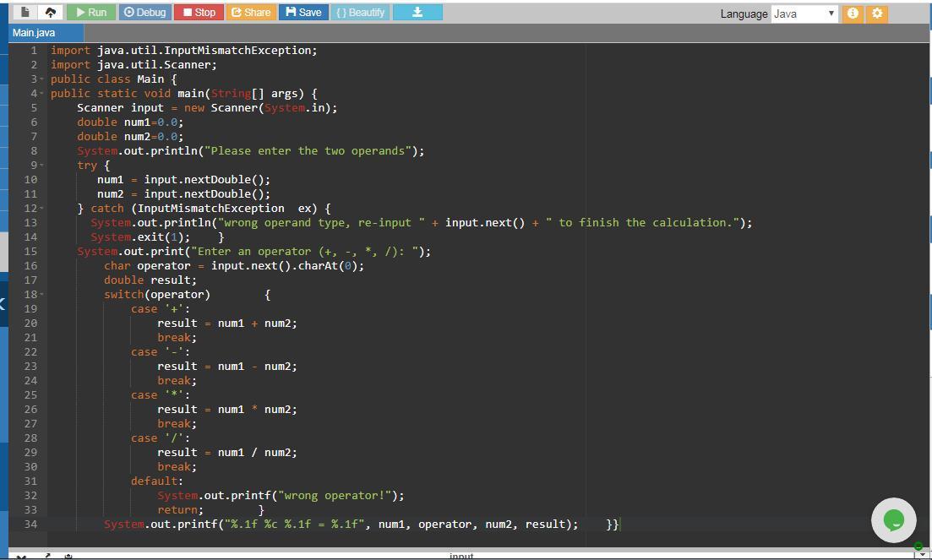Collapse the class Main fold arrow on line 3
This screenshot has width=932, height=560.
tap(42, 79)
